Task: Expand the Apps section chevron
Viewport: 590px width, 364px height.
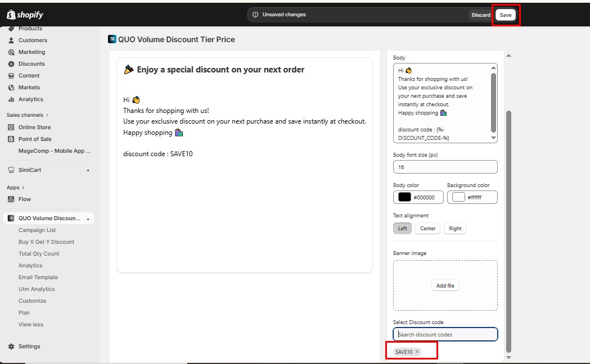Action: point(23,188)
